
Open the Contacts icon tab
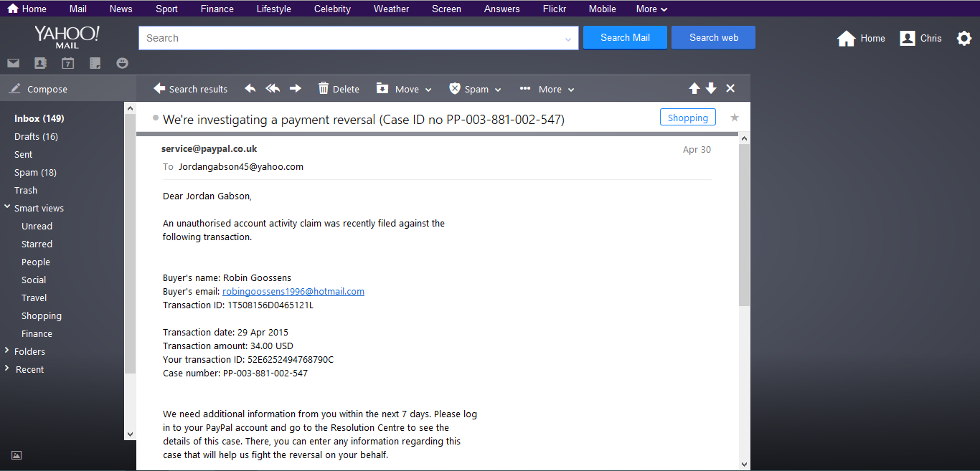pyautogui.click(x=40, y=63)
